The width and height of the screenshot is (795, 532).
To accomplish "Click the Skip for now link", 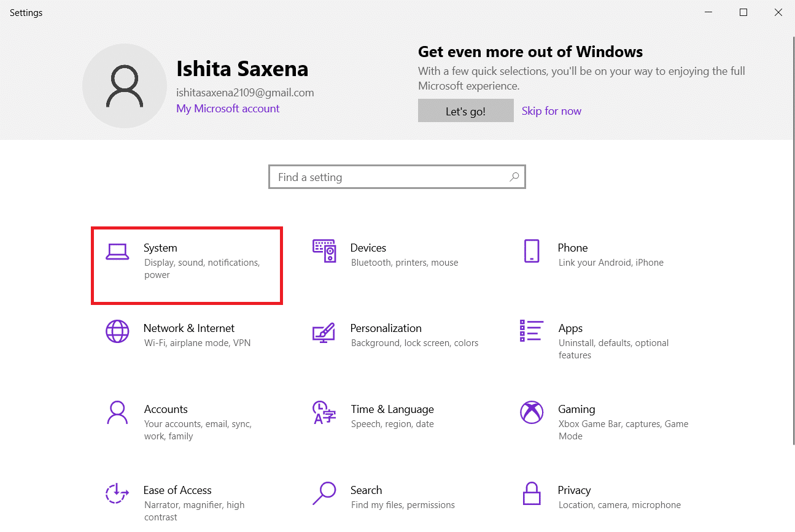I will (551, 111).
